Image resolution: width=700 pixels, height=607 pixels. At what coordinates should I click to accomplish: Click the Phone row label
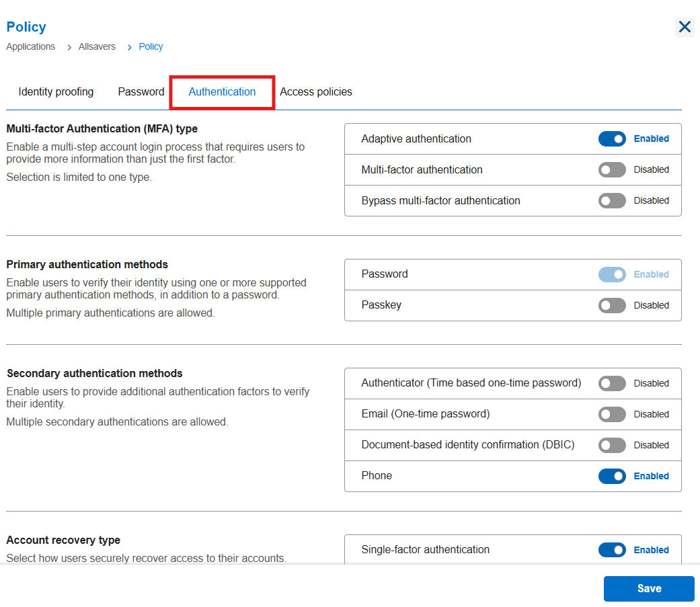377,476
